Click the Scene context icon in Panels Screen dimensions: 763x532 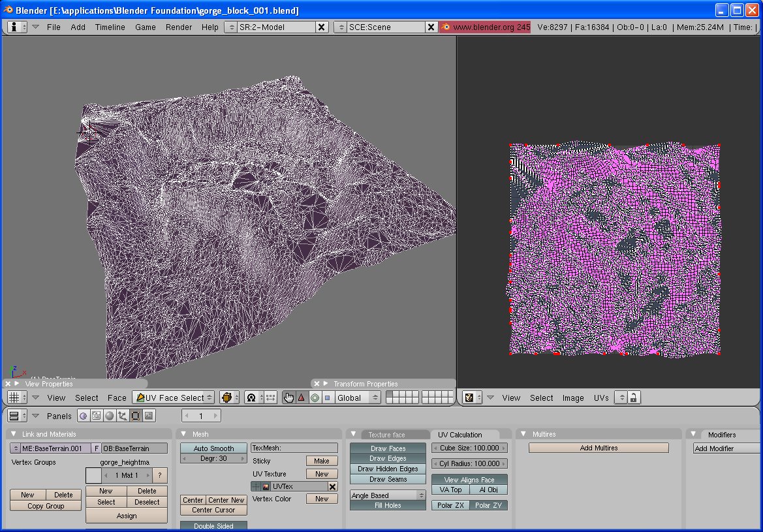coord(149,416)
